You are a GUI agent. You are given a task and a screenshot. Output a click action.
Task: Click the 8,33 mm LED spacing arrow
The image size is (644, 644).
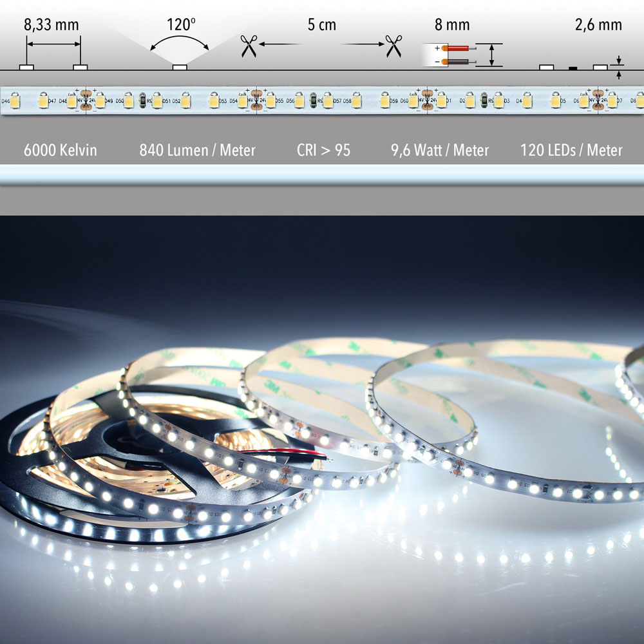[x=53, y=44]
